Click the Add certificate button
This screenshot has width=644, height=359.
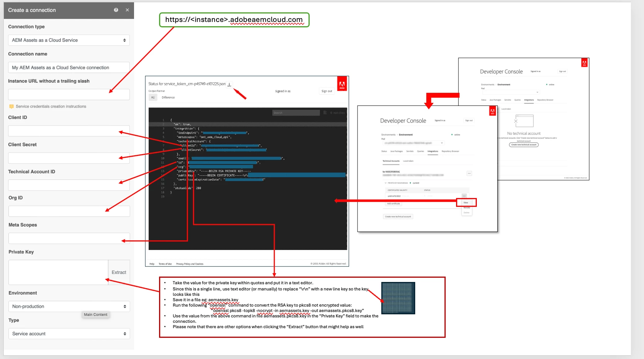point(394,203)
